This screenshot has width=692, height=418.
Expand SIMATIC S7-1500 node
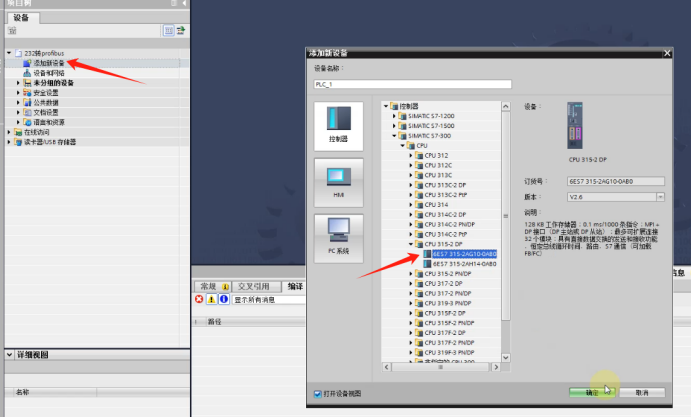pyautogui.click(x=394, y=126)
